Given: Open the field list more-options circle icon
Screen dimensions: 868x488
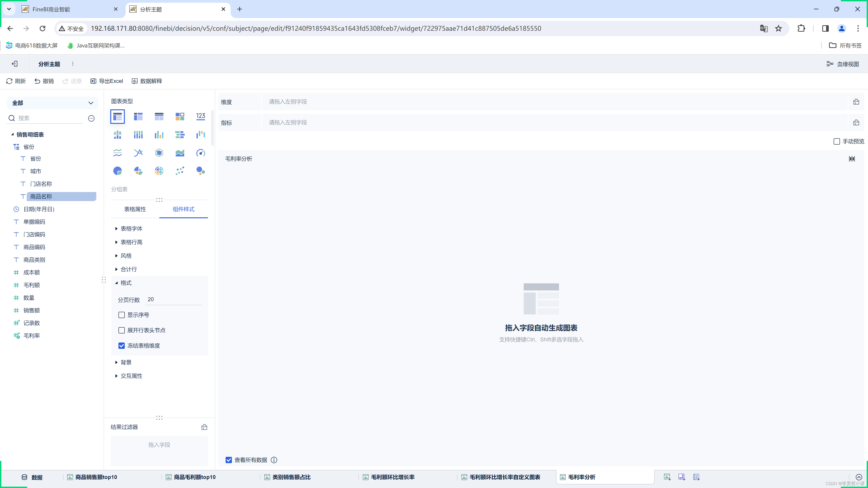Looking at the screenshot, I should point(91,118).
